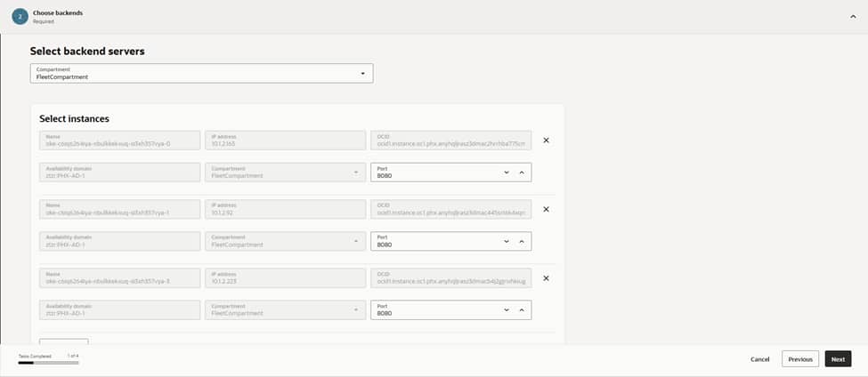Screen dimensions: 868x377
Task: Click the Cancel button
Action: pyautogui.click(x=760, y=359)
